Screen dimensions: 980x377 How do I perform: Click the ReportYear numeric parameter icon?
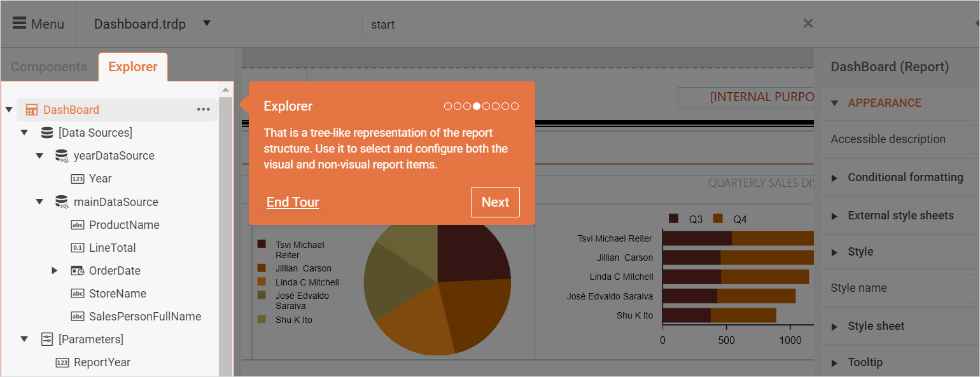(62, 362)
